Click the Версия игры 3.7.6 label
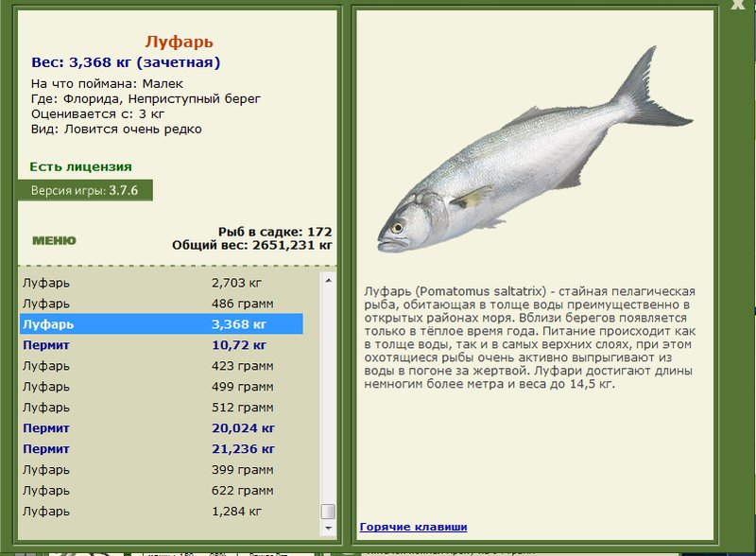The width and height of the screenshot is (756, 556). tap(85, 190)
